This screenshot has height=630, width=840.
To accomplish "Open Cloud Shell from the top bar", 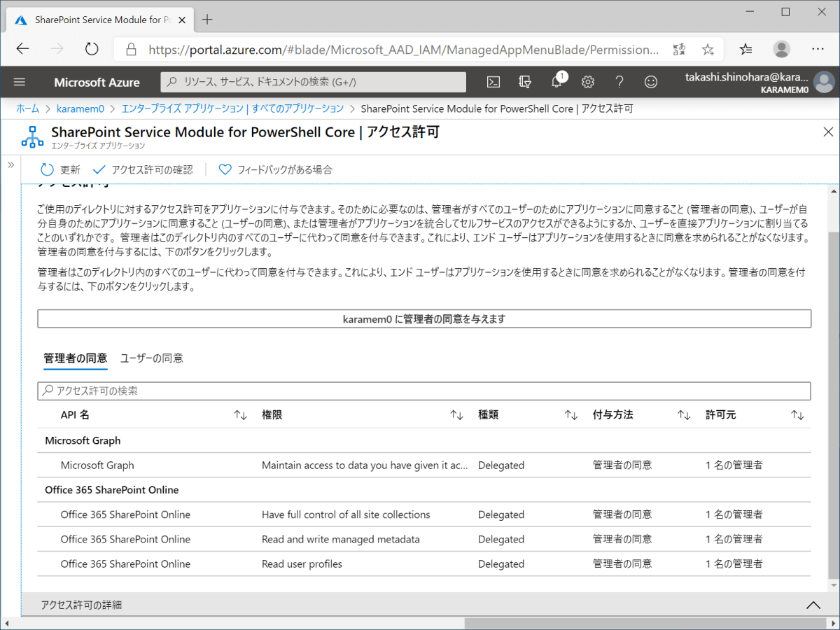I will point(493,82).
